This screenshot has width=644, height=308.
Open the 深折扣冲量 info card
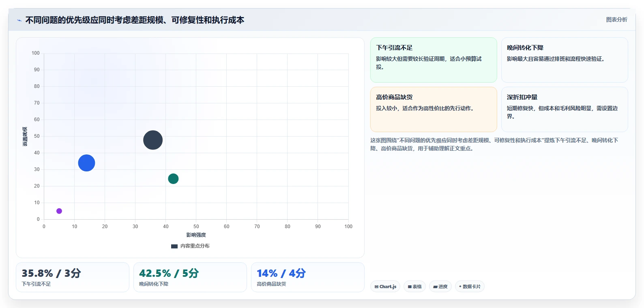point(565,109)
